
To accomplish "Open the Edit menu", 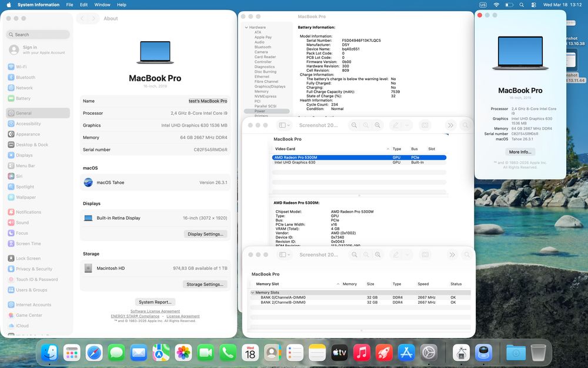I will coord(84,5).
